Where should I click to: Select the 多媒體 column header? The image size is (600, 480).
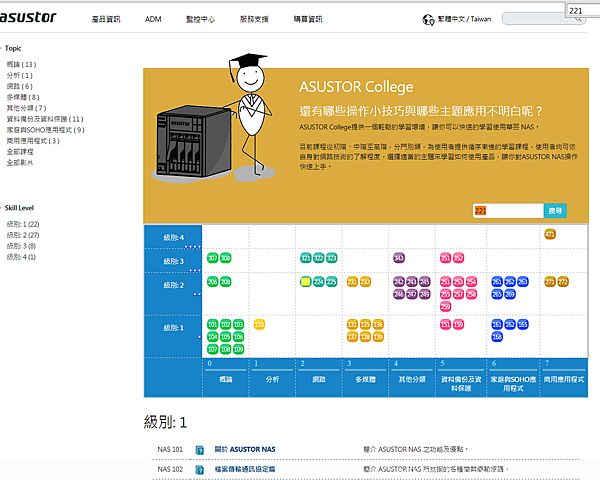coord(365,379)
